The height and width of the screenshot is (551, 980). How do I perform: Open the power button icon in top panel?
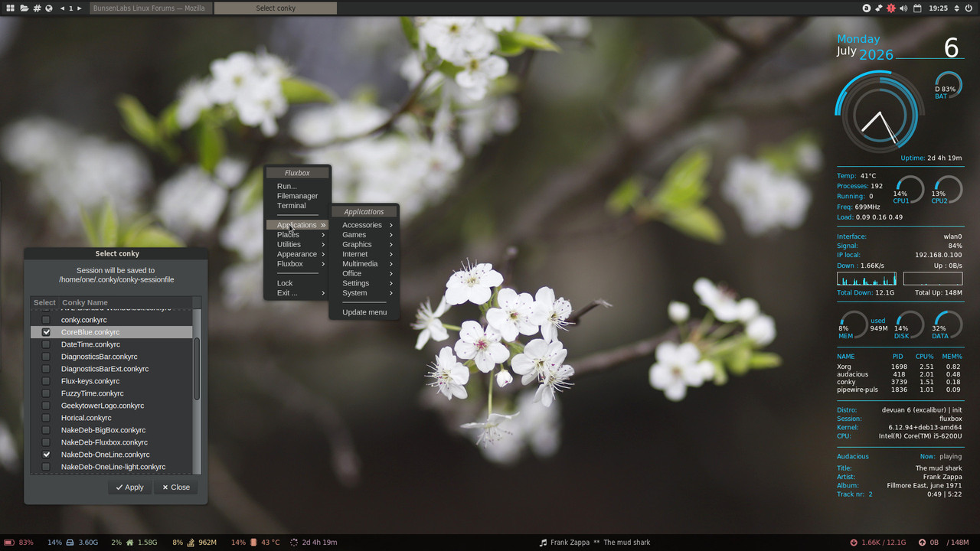point(970,8)
